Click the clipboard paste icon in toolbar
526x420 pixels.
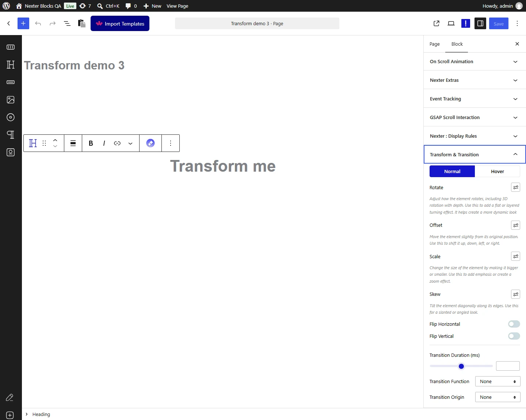click(82, 23)
